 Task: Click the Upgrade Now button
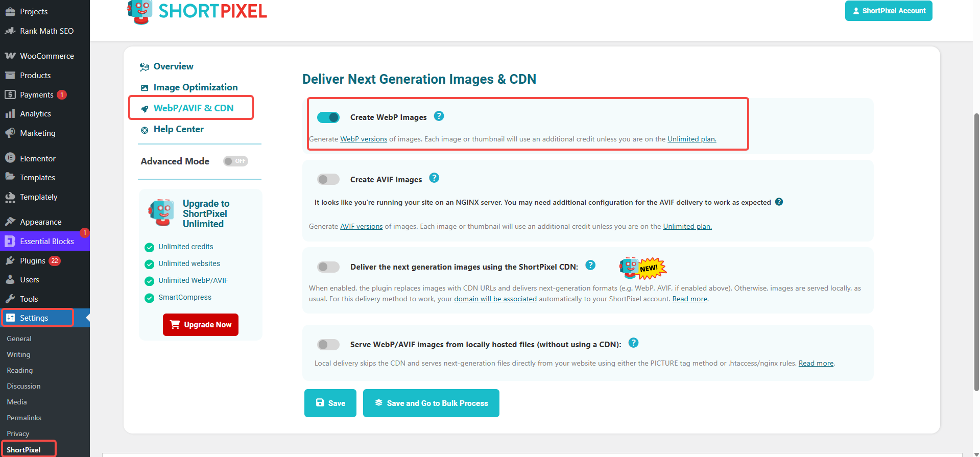point(201,325)
